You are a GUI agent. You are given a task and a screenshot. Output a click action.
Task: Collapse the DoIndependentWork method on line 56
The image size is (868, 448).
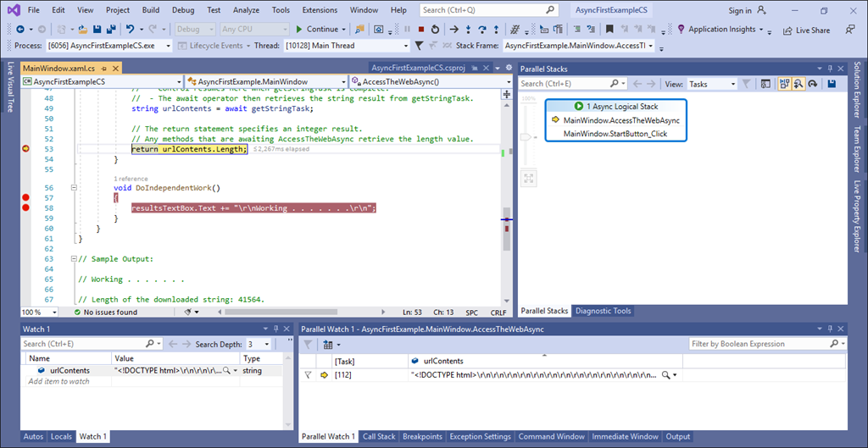click(x=75, y=188)
